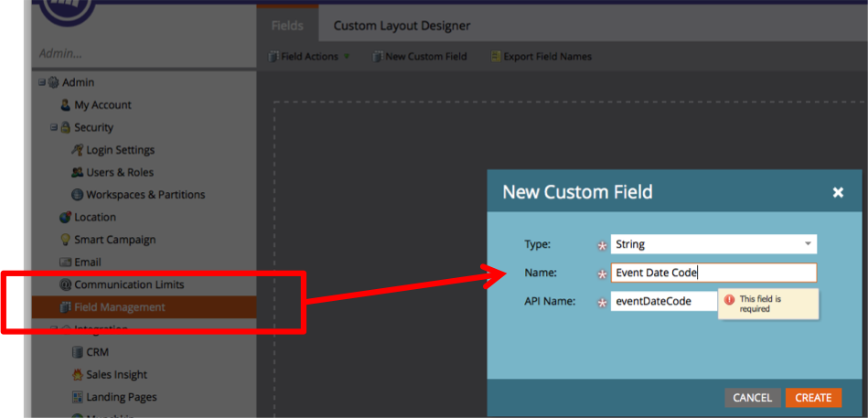Click the Workspaces & Partitions globe icon
The height and width of the screenshot is (418, 868).
coord(78,195)
